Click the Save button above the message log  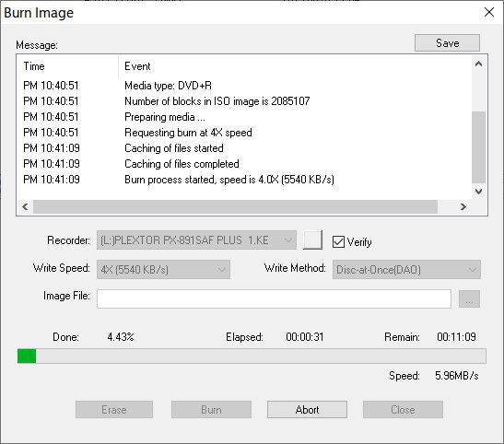pos(447,43)
